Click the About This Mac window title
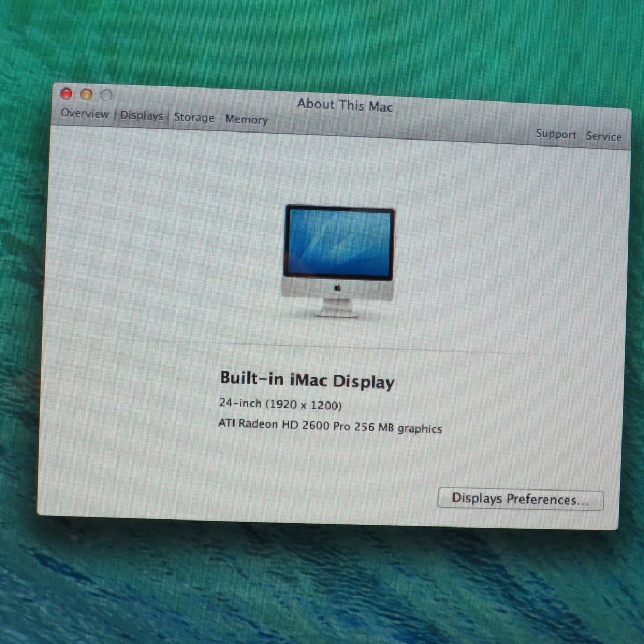Viewport: 644px width, 644px height. [x=345, y=105]
